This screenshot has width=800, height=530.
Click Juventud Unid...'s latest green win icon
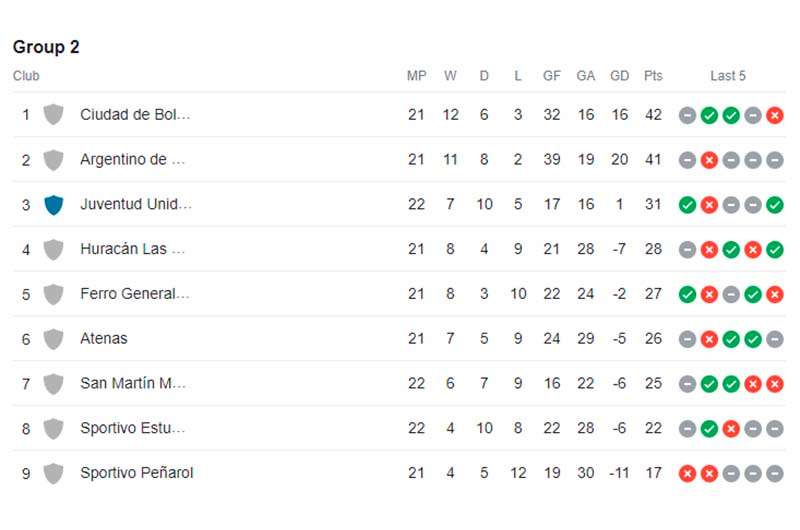pos(774,205)
